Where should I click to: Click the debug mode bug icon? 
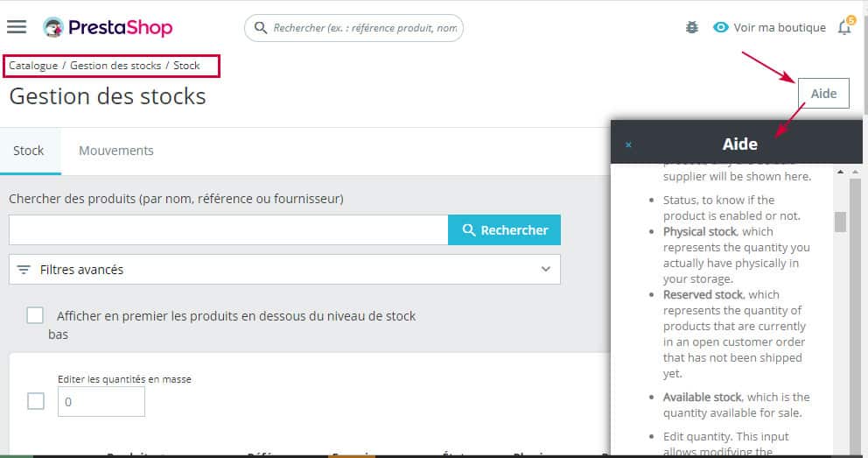(692, 27)
